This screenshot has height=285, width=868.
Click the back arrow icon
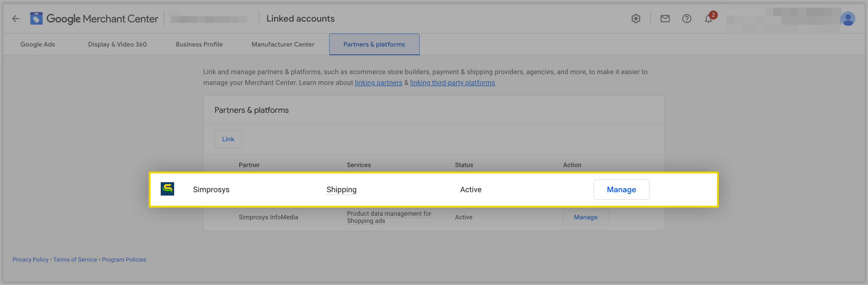(16, 19)
